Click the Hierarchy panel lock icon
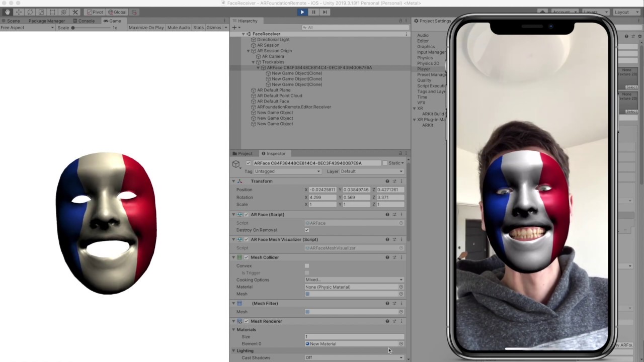This screenshot has width=644, height=362. click(400, 21)
